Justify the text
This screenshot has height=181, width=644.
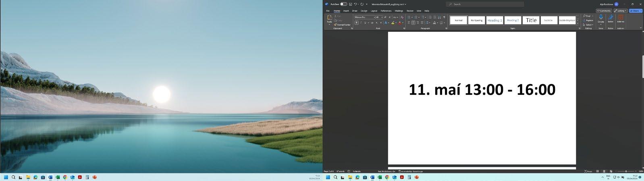point(422,23)
